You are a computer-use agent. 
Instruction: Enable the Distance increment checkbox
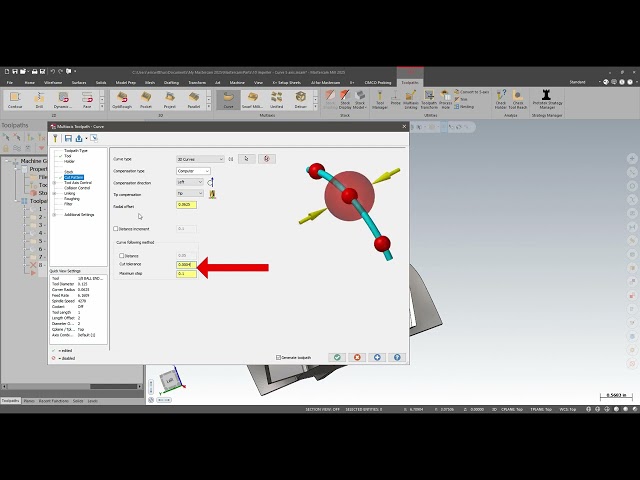point(116,229)
